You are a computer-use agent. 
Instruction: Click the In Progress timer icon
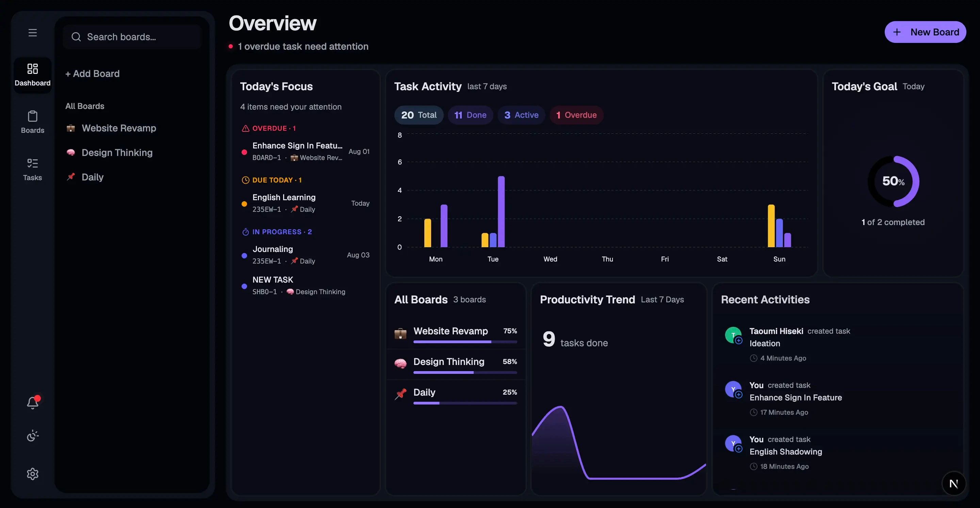(x=245, y=232)
